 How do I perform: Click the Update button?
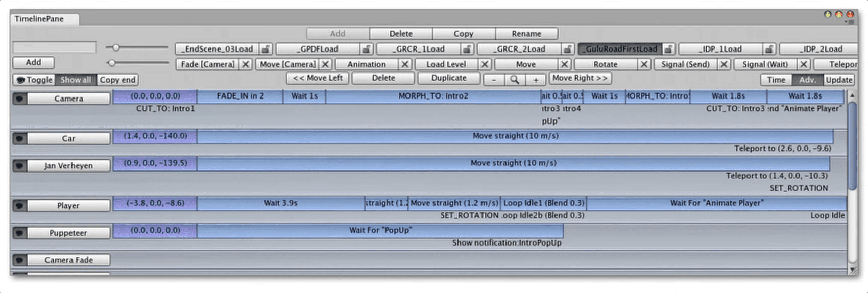pos(839,80)
